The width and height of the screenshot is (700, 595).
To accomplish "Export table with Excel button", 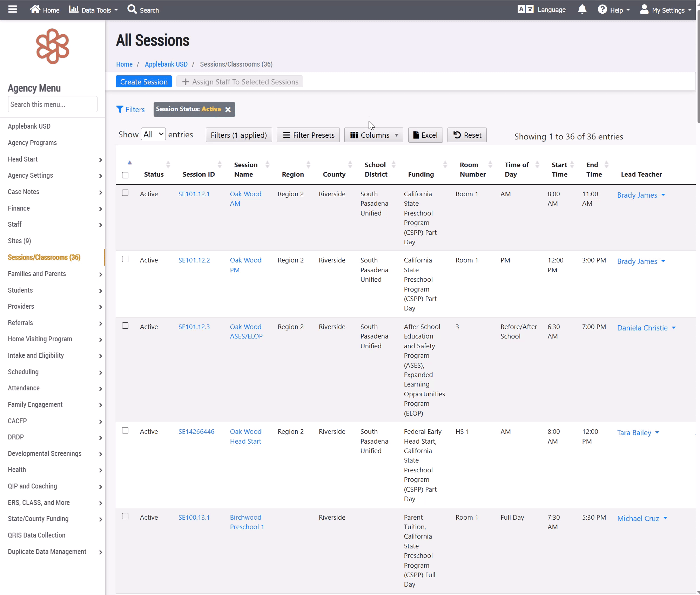I will [x=425, y=135].
